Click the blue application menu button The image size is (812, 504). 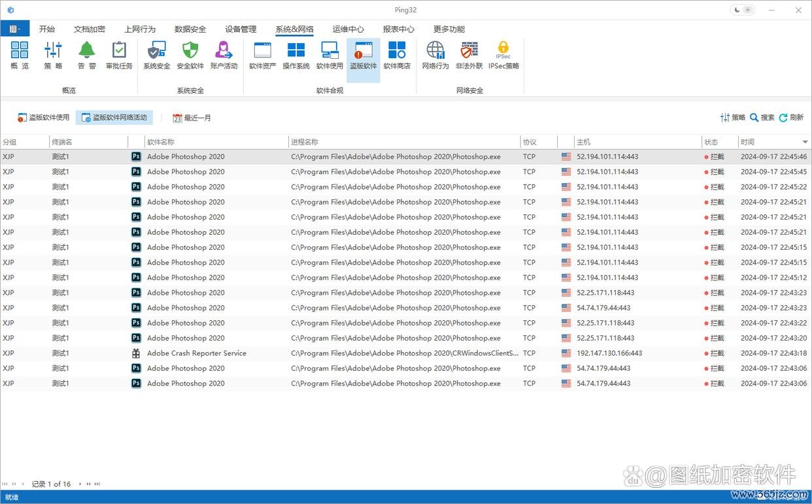(x=15, y=29)
